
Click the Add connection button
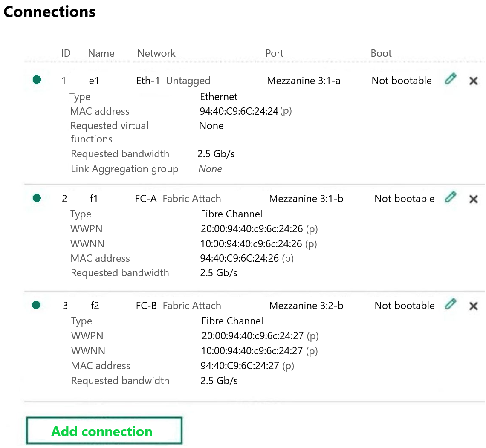pyautogui.click(x=104, y=431)
